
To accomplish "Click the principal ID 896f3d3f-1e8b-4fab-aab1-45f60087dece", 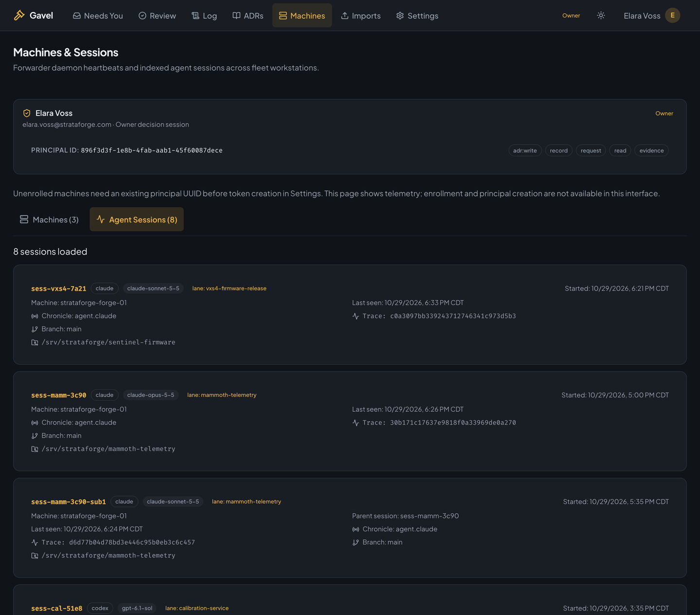I will (152, 151).
